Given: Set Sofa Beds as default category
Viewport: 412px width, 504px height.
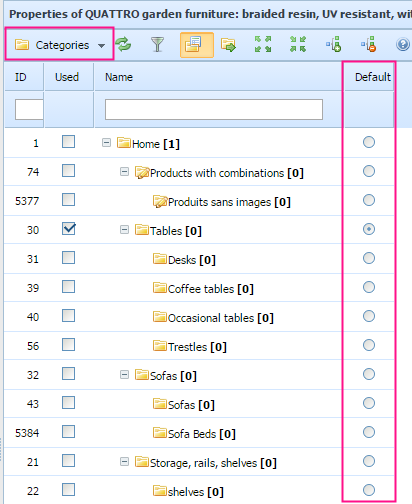Looking at the screenshot, I should point(369,432).
